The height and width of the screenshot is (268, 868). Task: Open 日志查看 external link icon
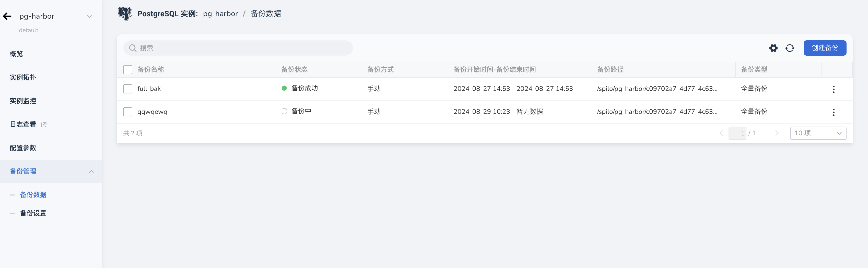coord(43,124)
